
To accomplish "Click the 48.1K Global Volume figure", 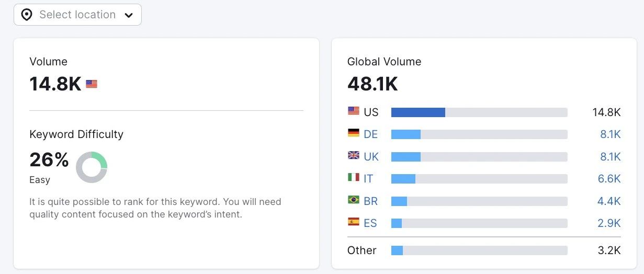I will [372, 84].
